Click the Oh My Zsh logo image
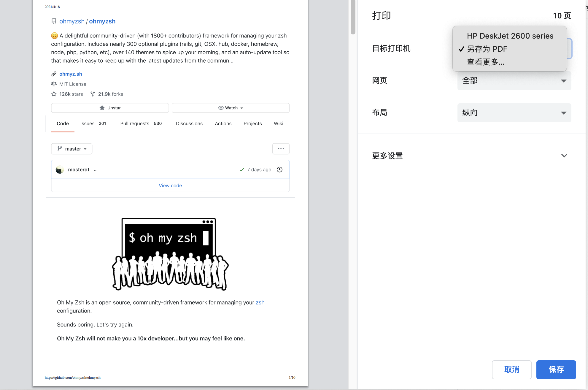Screen dimensions: 588x390 (170, 254)
